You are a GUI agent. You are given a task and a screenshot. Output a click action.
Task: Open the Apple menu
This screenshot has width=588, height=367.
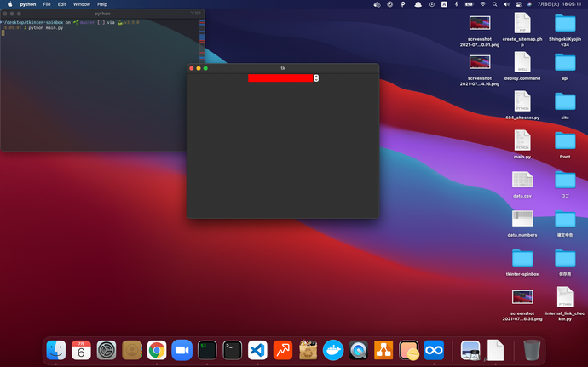point(10,4)
